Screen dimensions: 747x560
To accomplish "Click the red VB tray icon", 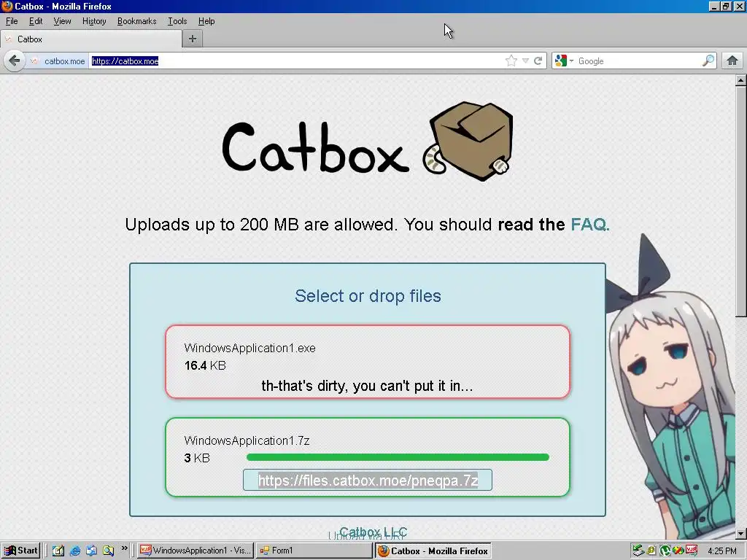I will (692, 551).
